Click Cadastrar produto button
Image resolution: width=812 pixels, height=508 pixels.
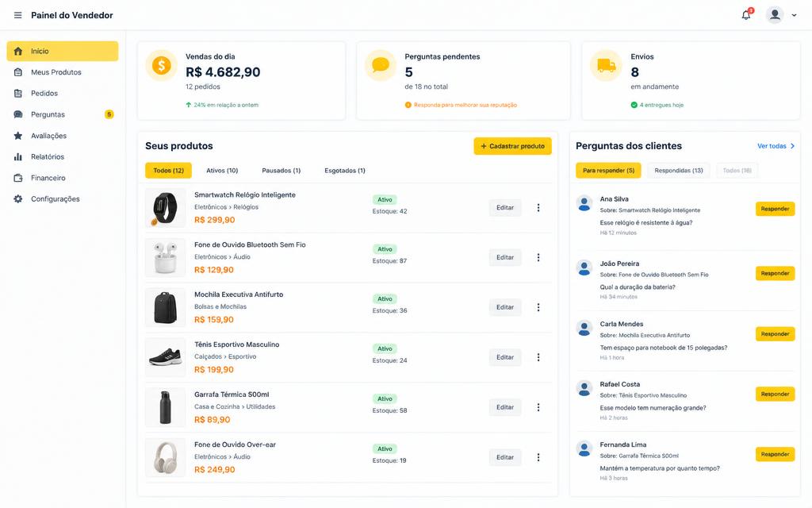click(513, 146)
